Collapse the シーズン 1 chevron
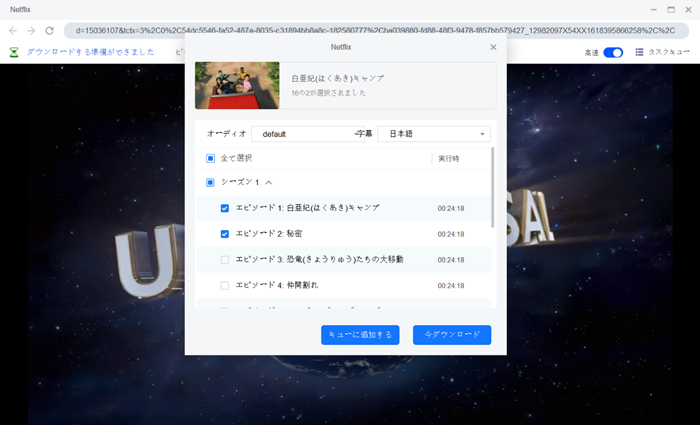Screen dimensions: 700x425 (269, 182)
